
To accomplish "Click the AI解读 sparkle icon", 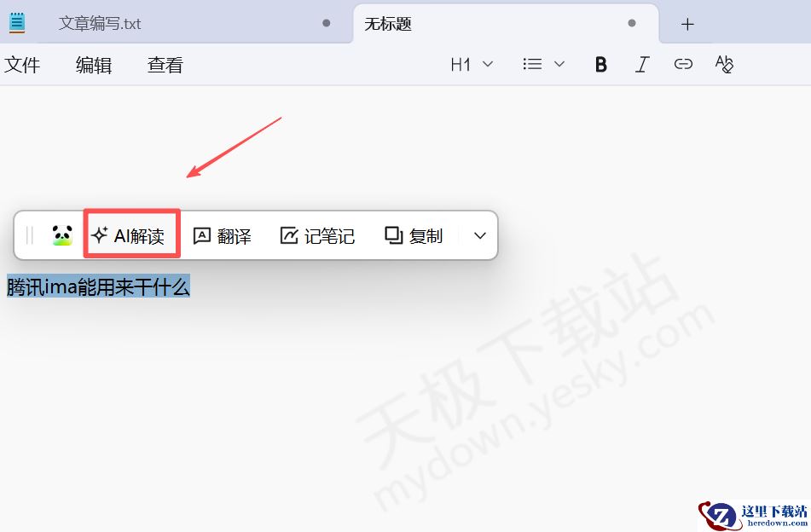I will point(101,236).
